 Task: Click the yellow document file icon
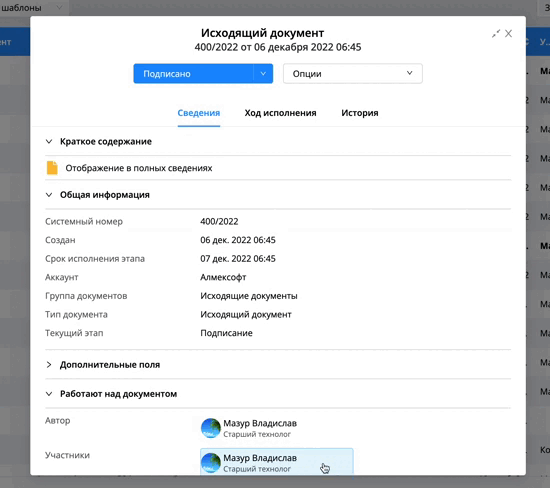click(52, 168)
